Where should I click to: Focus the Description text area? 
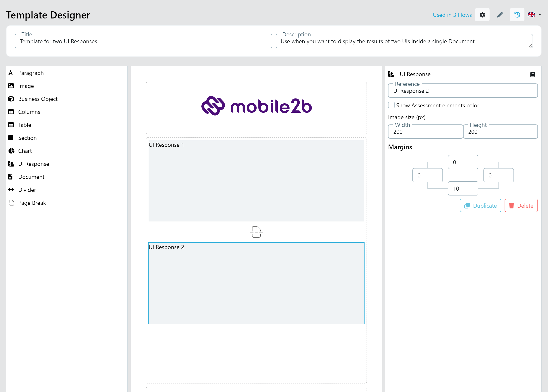404,41
